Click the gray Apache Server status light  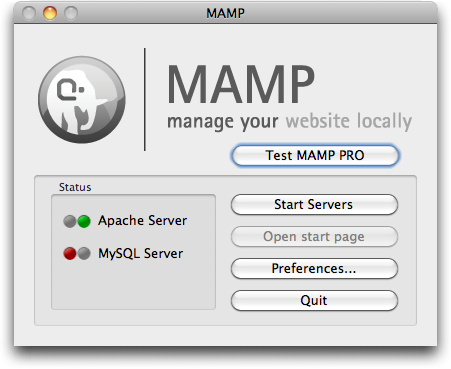pos(70,221)
